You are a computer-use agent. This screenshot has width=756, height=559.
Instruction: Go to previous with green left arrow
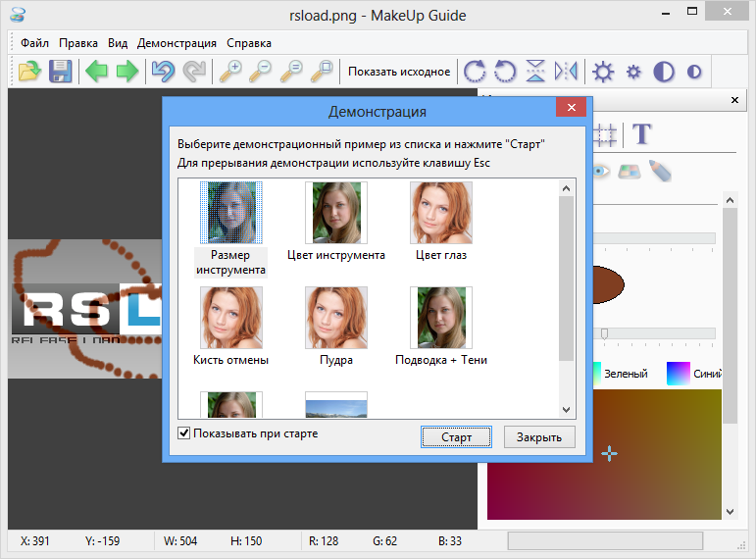coord(96,72)
